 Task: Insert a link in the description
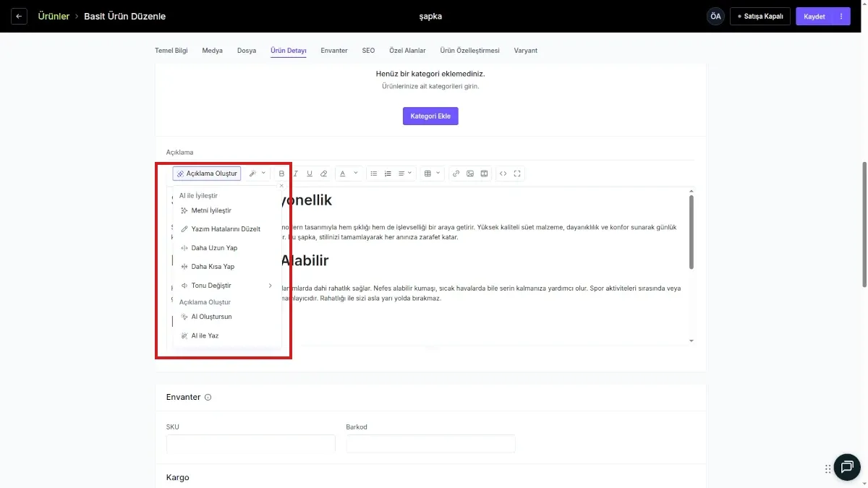(x=456, y=174)
